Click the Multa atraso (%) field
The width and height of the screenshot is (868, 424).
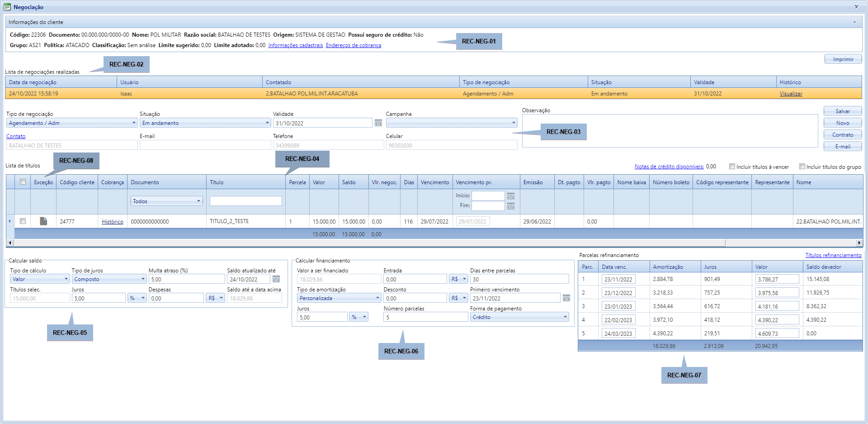[x=187, y=279]
